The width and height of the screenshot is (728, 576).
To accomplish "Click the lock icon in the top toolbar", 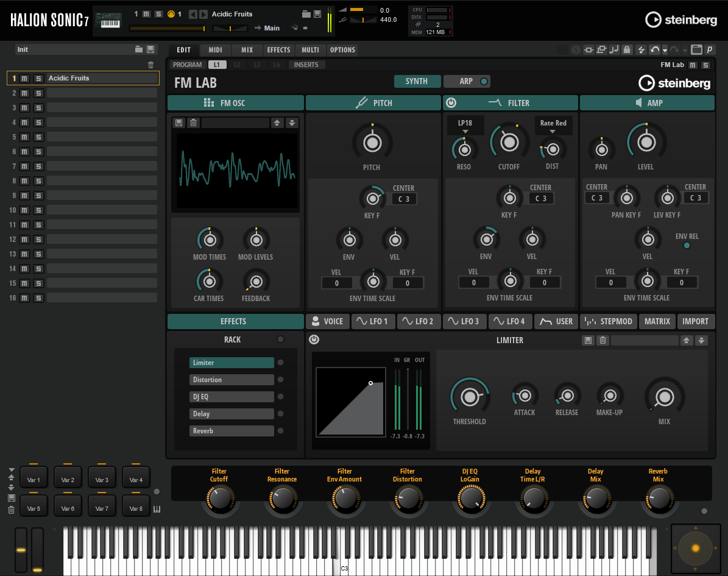I will [x=627, y=50].
